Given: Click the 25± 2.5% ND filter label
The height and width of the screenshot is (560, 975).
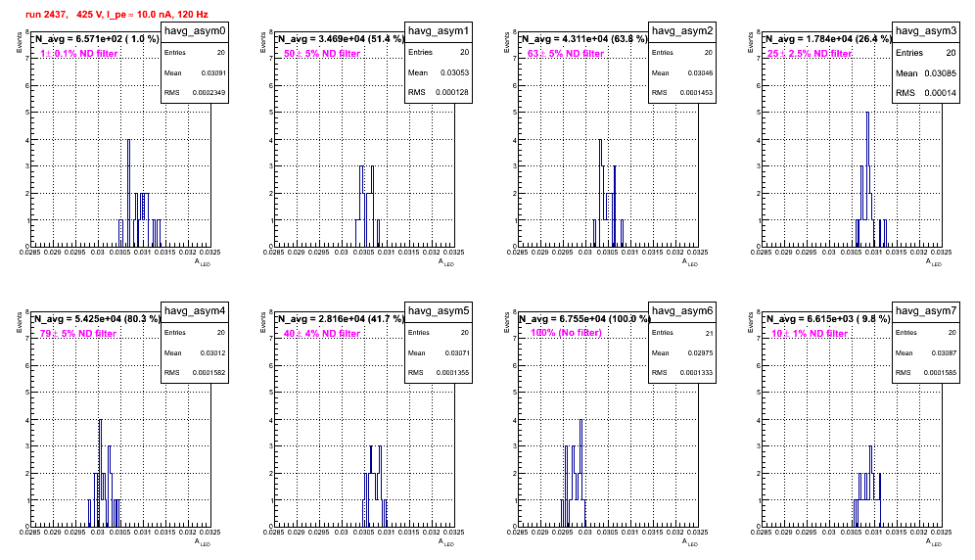Looking at the screenshot, I should (x=809, y=54).
